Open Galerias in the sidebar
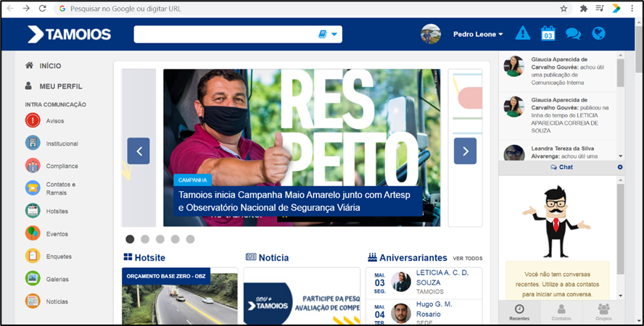 tap(57, 278)
